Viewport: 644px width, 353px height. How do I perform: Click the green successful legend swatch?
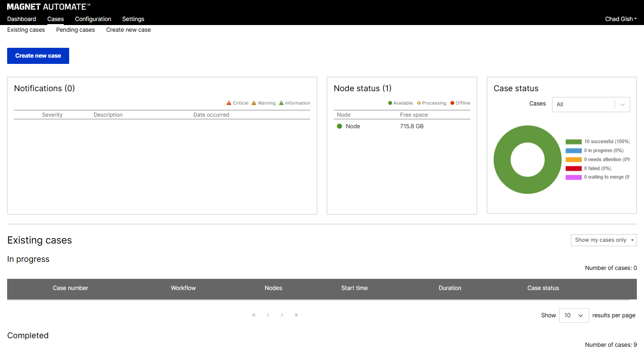(x=573, y=142)
